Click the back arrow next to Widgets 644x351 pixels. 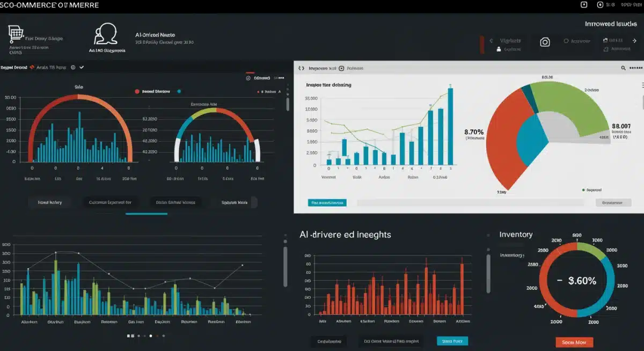(491, 40)
